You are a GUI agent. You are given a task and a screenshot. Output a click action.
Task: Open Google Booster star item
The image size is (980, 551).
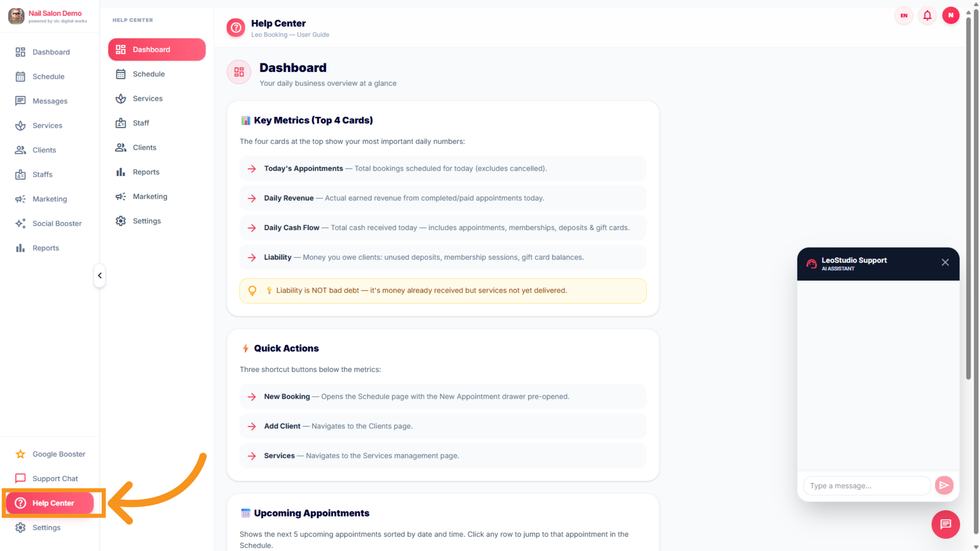point(59,454)
